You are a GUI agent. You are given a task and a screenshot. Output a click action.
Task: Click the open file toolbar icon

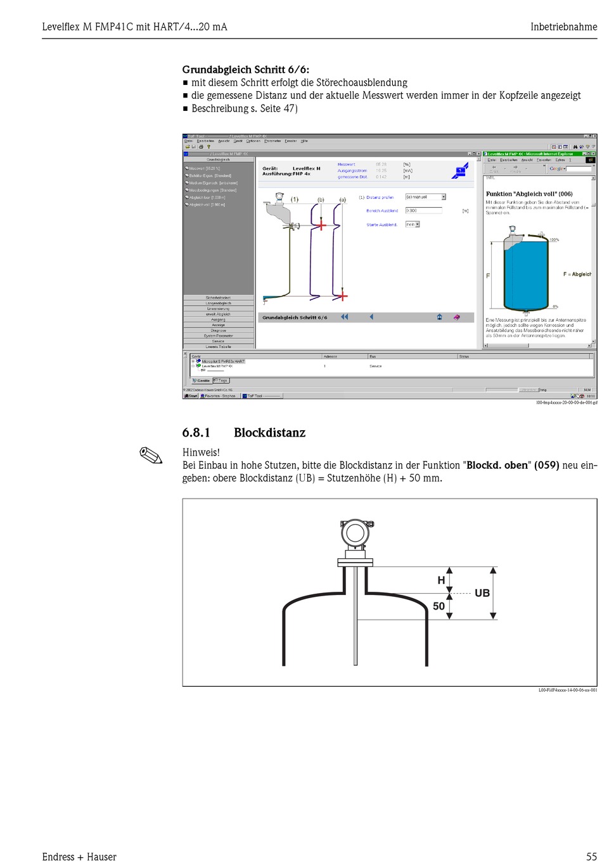(x=187, y=146)
